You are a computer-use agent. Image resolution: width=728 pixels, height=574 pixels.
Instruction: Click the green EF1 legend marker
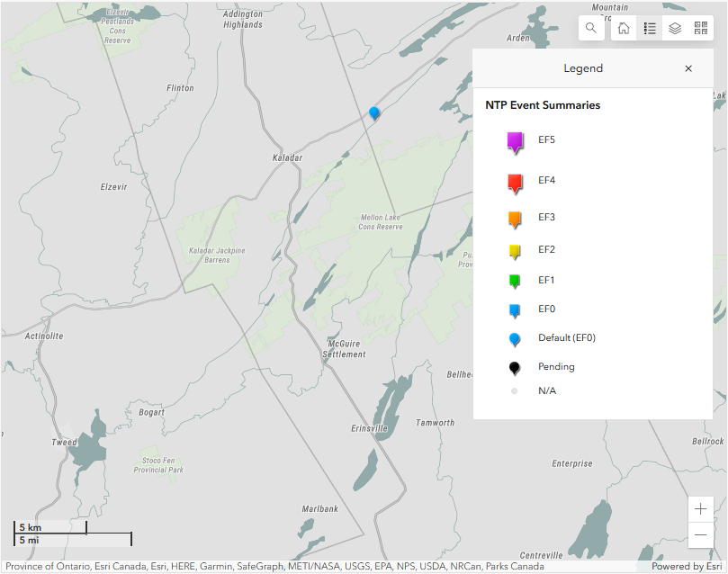pos(515,281)
